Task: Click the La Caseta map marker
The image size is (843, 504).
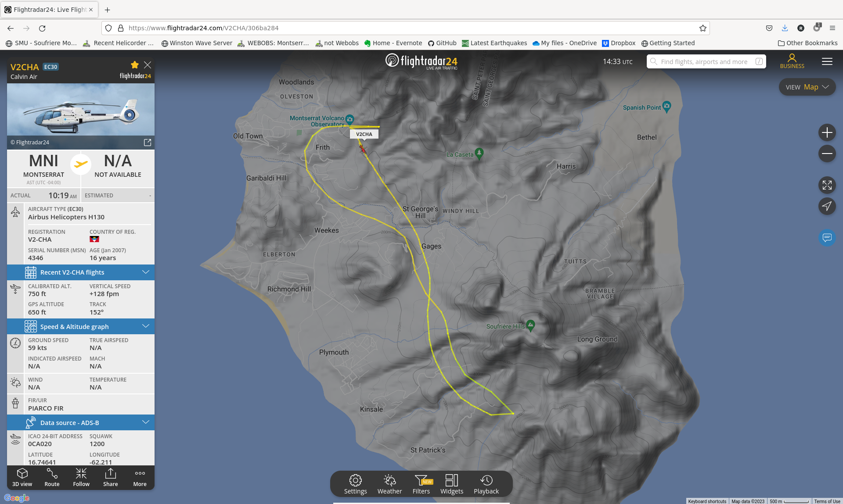Action: tap(479, 153)
